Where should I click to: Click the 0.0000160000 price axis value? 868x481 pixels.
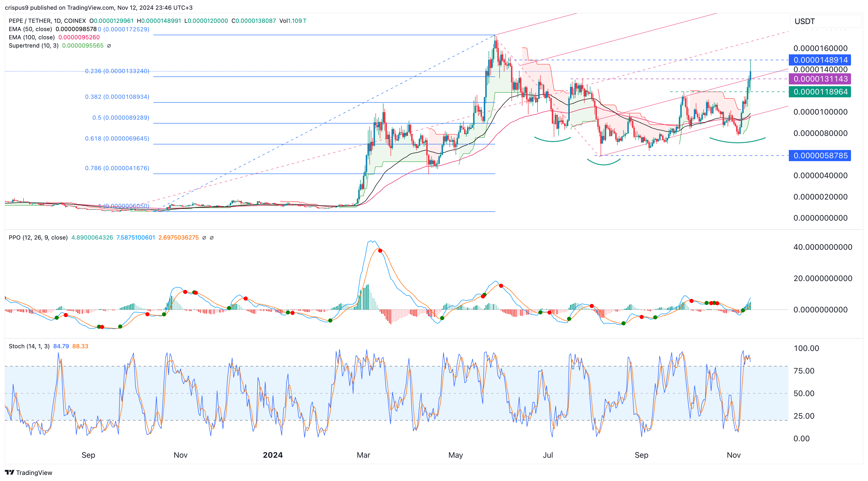pos(820,48)
